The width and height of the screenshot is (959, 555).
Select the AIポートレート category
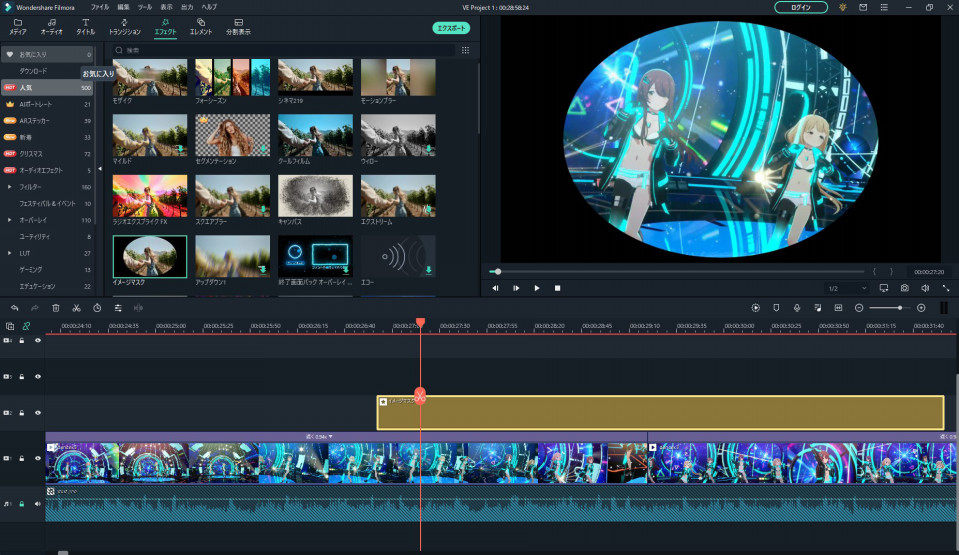click(47, 104)
